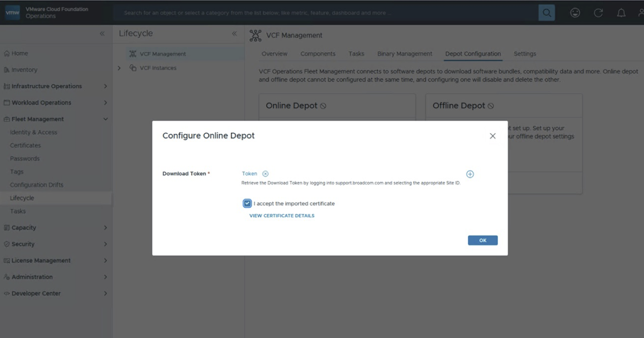
Task: Click the Lifecycle panel title
Action: (136, 33)
